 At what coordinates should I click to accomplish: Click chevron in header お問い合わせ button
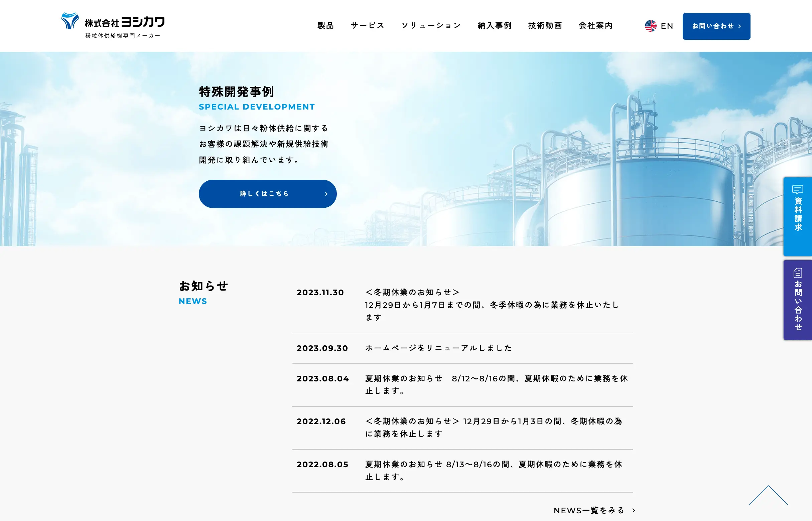click(739, 26)
